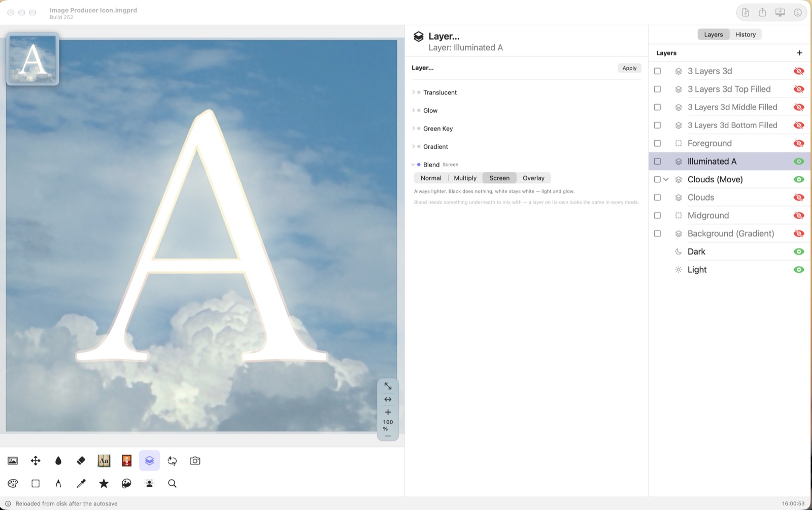Select the compass drawing tool
812x510 pixels.
tap(58, 484)
